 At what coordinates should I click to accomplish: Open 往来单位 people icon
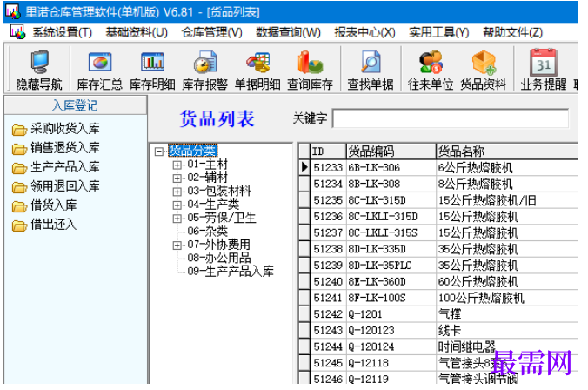(431, 62)
